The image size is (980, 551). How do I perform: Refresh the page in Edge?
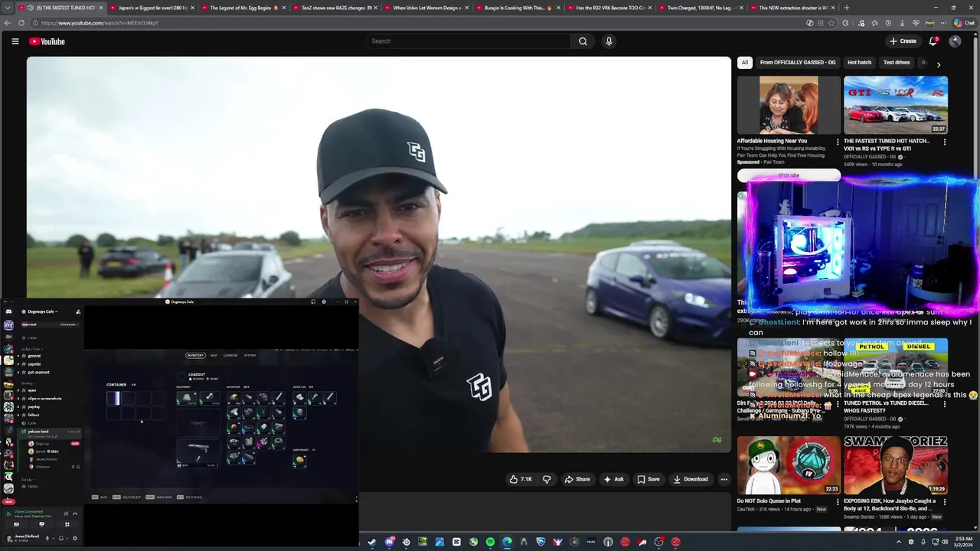coord(21,23)
